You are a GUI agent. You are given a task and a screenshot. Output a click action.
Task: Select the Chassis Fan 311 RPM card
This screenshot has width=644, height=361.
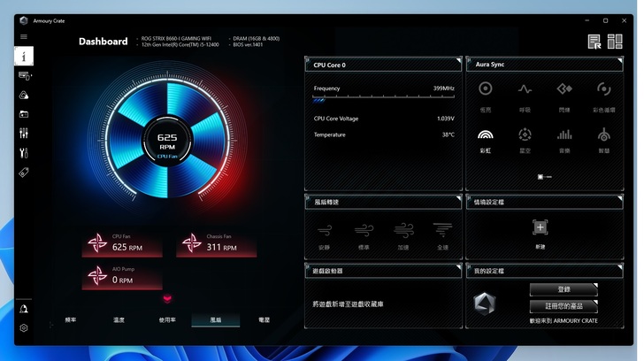click(x=217, y=244)
